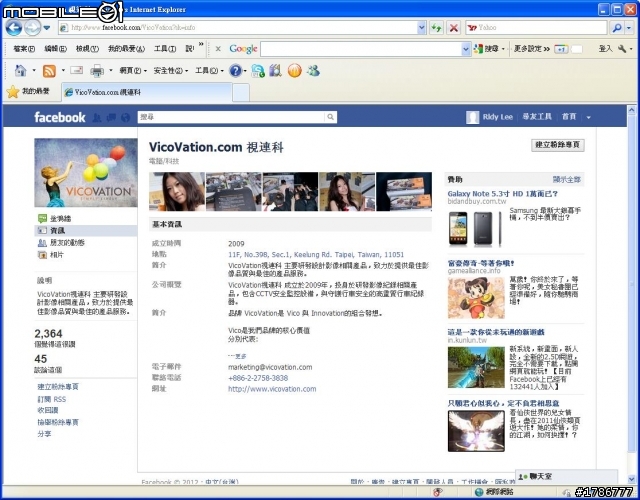Screen dimensions: 640x500
Task: Expand the Google toolbar search box dropdown
Action: point(466,49)
